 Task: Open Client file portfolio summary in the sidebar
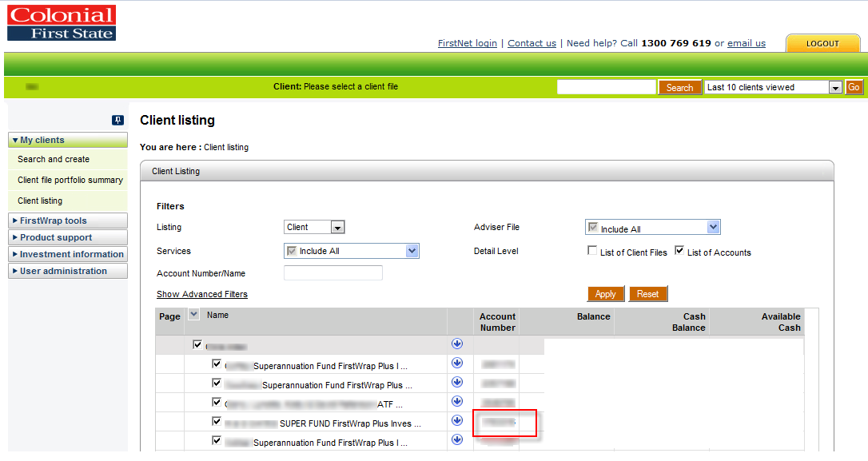(70, 180)
